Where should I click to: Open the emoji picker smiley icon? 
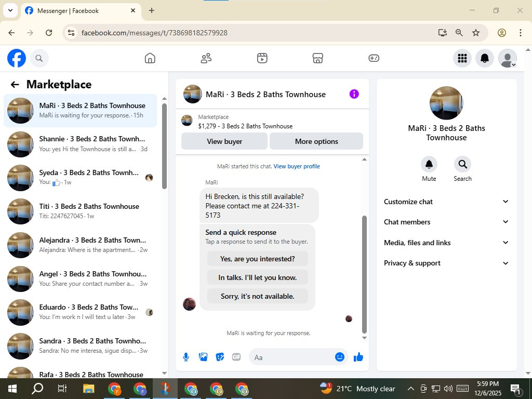340,357
